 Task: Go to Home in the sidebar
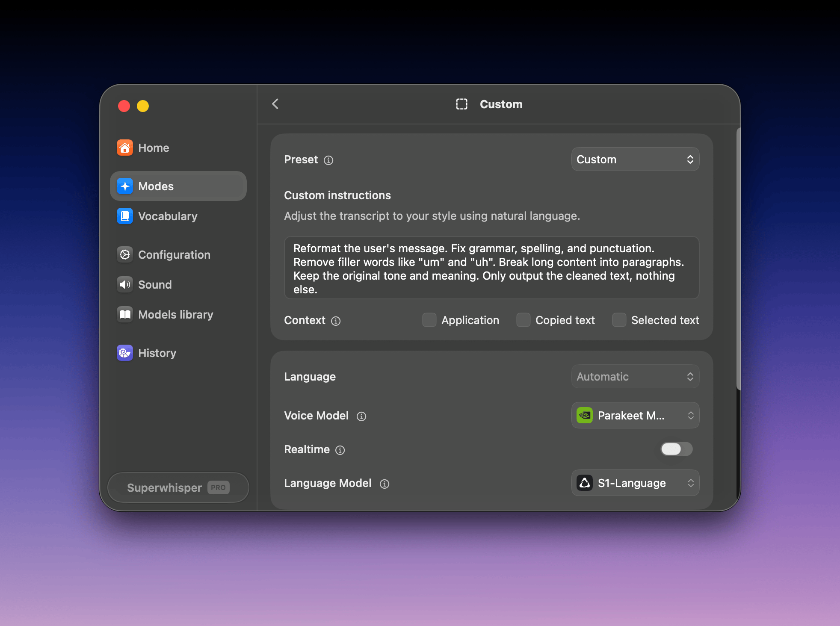coord(178,148)
